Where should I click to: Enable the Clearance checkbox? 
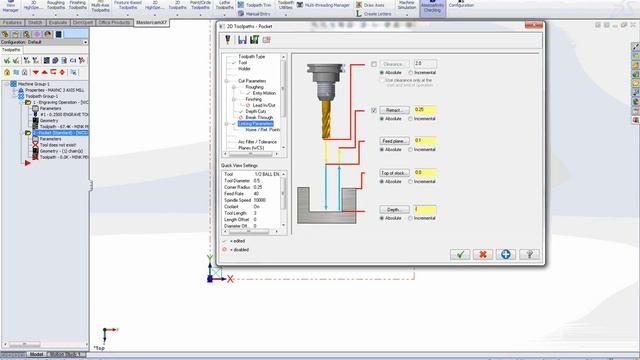(x=374, y=64)
